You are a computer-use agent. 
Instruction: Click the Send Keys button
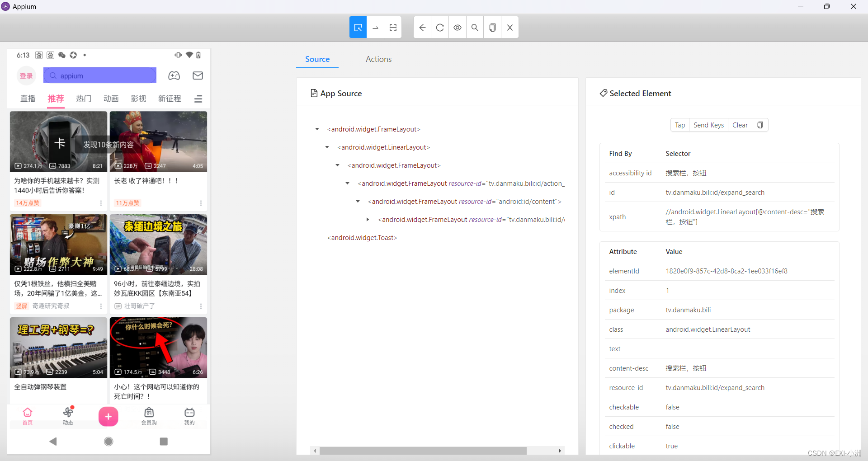[x=708, y=125]
